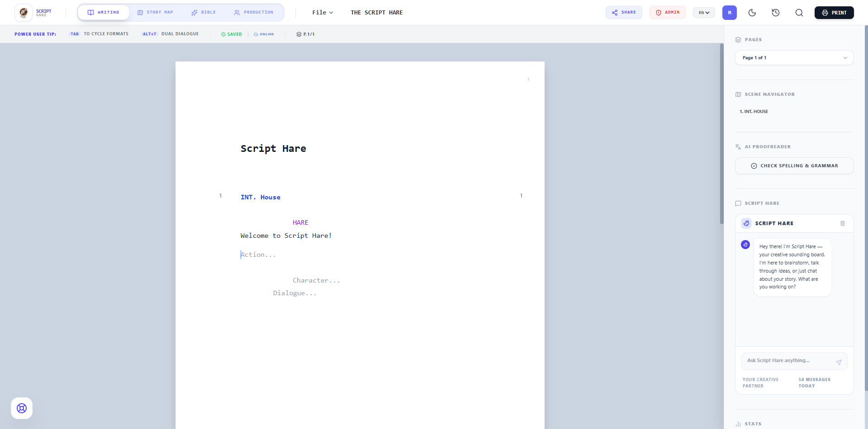This screenshot has width=868, height=429.
Task: Open the EN language dropdown
Action: (x=703, y=12)
